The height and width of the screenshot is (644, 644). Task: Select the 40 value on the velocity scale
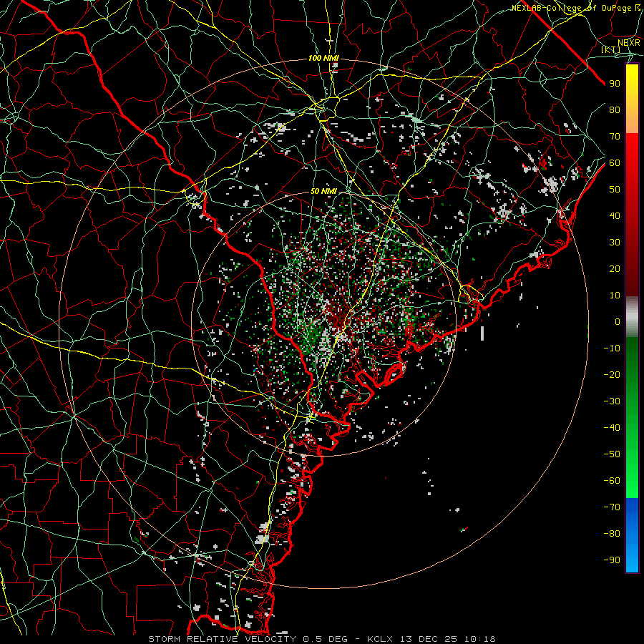615,215
